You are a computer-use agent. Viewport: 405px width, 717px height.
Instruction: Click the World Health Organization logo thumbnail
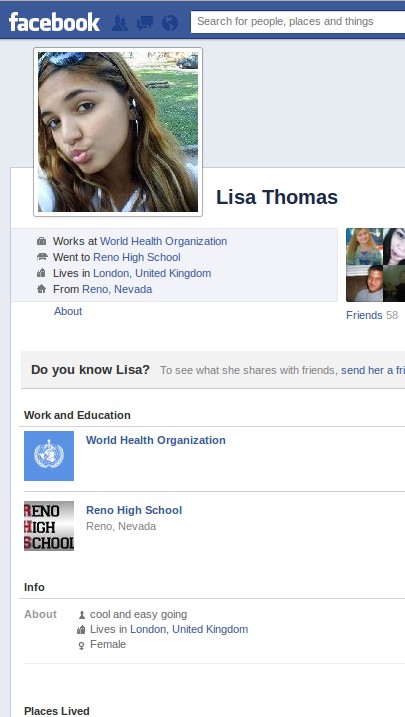[x=49, y=456]
